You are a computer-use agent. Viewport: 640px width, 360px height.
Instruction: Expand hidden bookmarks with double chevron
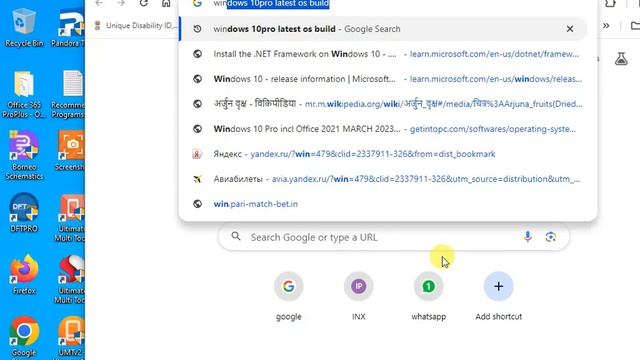(x=606, y=26)
